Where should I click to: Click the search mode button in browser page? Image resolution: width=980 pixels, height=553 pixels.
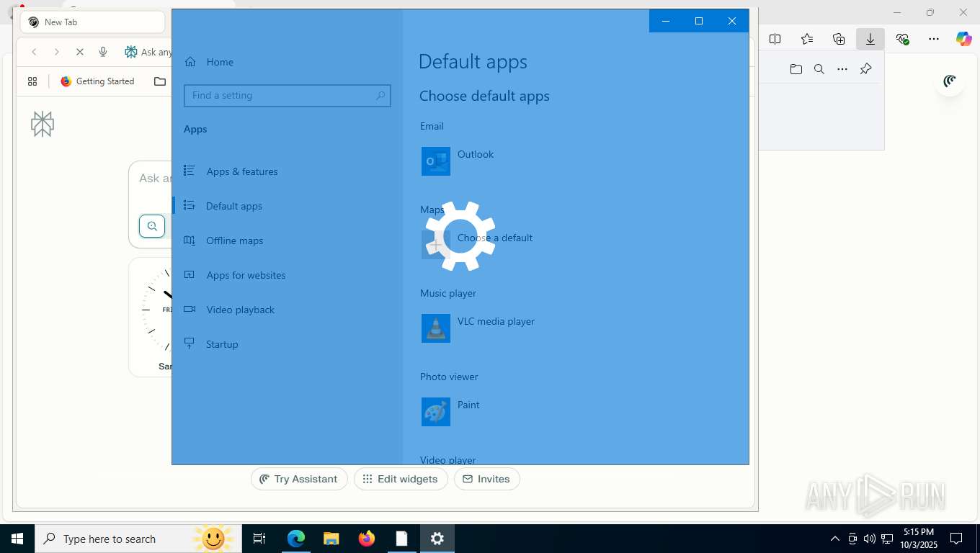point(152,226)
